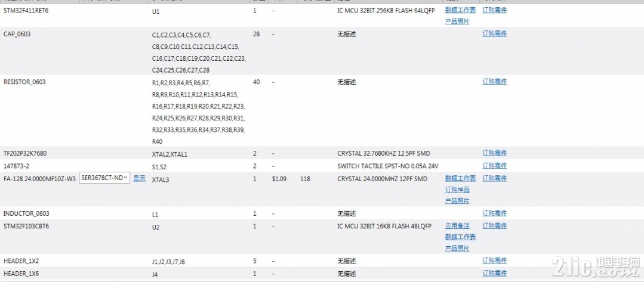The height and width of the screenshot is (282, 644).
Task: Select the TF202P32K7680 part name
Action: tap(24, 153)
